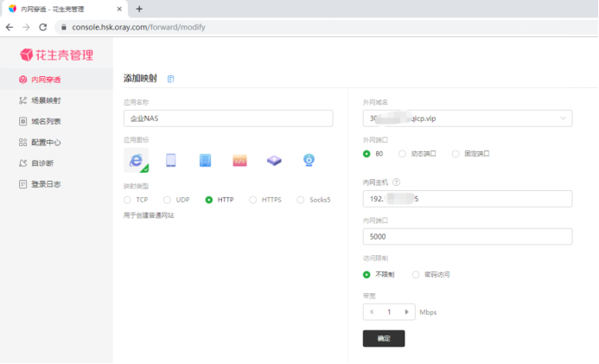
Task: Select the webcam application icon
Action: pos(309,160)
